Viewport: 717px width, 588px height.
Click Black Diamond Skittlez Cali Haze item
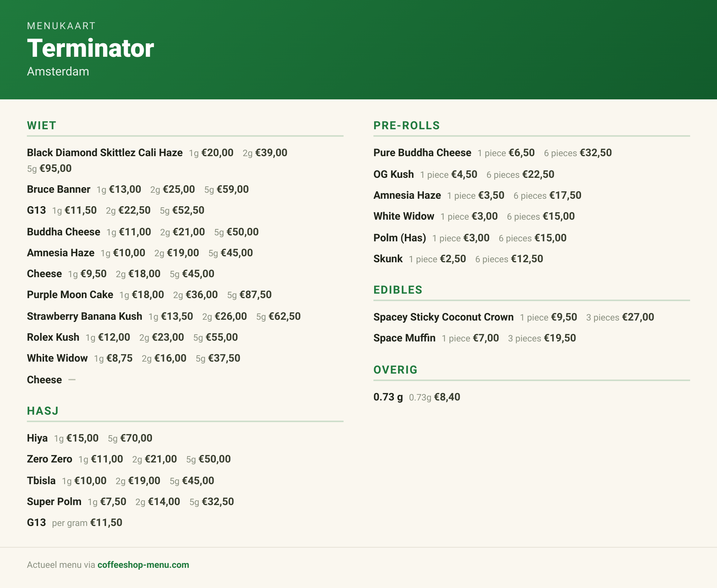[x=105, y=152]
